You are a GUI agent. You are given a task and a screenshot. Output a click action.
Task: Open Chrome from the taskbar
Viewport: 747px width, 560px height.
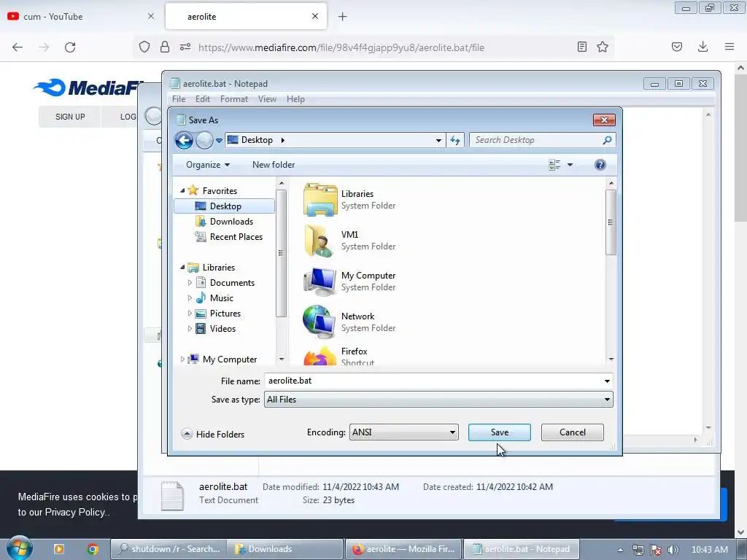coord(93,549)
